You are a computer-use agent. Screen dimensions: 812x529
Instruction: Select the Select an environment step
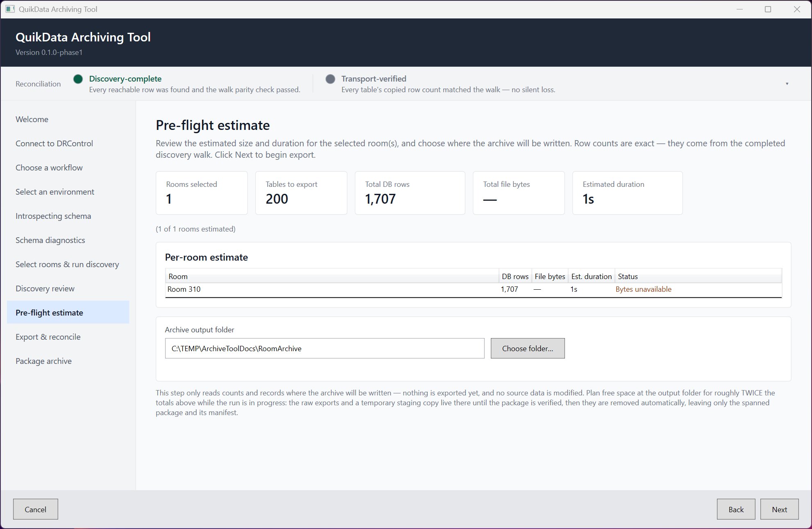(68, 192)
